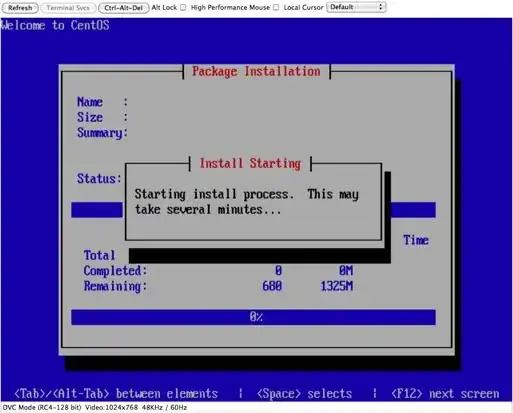
Task: Send Ctrl-Alt-Del to the console
Action: 124,8
